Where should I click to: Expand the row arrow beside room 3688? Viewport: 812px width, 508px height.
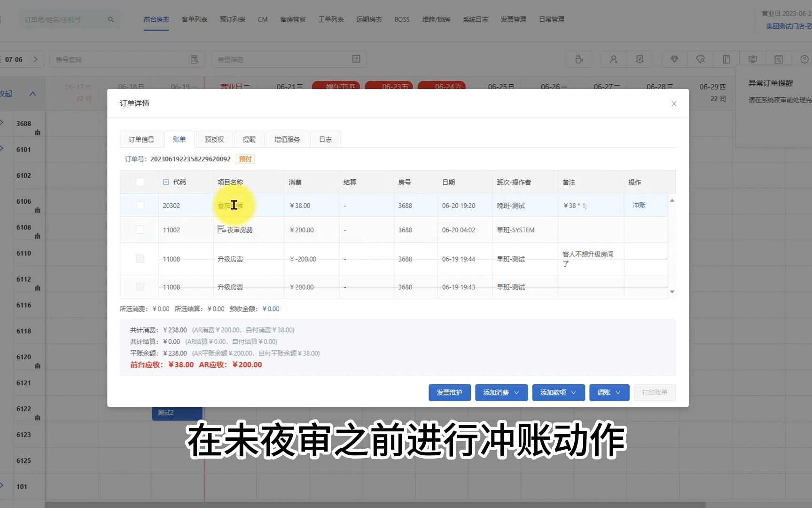2,123
